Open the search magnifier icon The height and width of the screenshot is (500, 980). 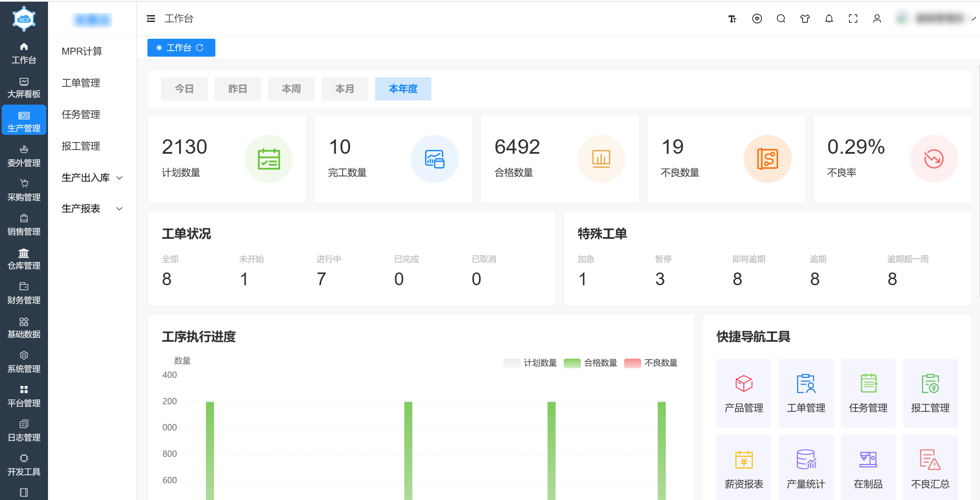[781, 18]
